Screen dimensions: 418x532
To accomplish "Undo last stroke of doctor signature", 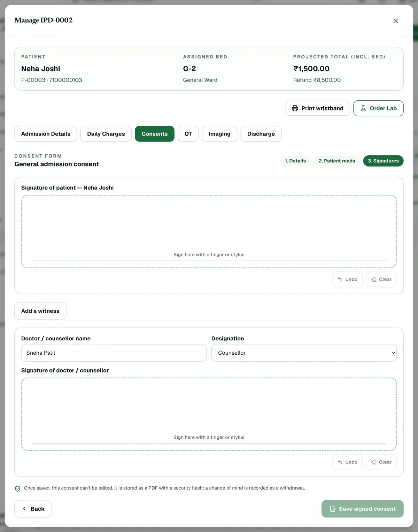I will coord(347,462).
